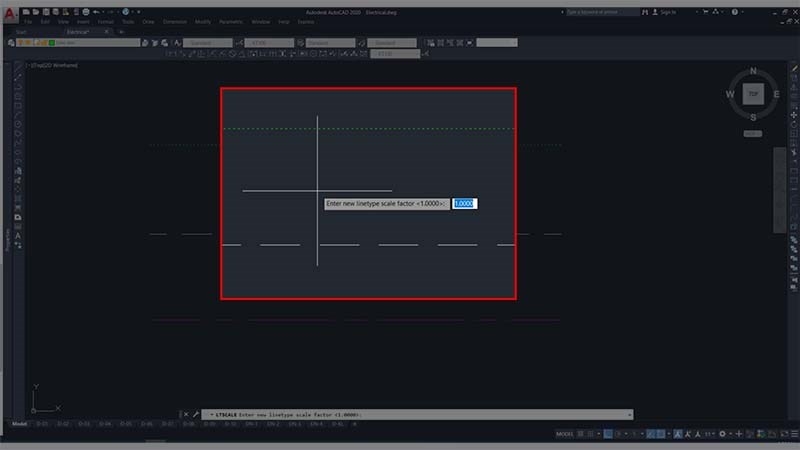Switch to the E-01 layout tab
Image resolution: width=800 pixels, height=450 pixels.
[x=42, y=424]
